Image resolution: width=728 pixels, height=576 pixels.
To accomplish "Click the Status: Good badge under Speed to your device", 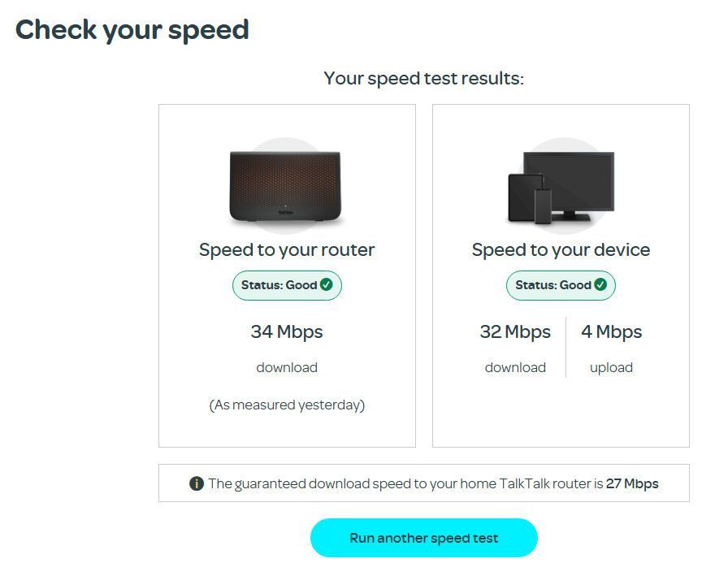I will click(x=560, y=284).
